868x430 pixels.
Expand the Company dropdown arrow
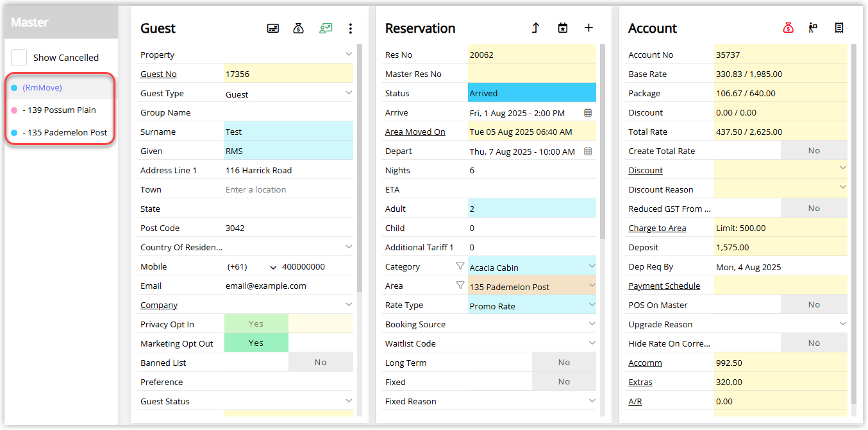(349, 304)
